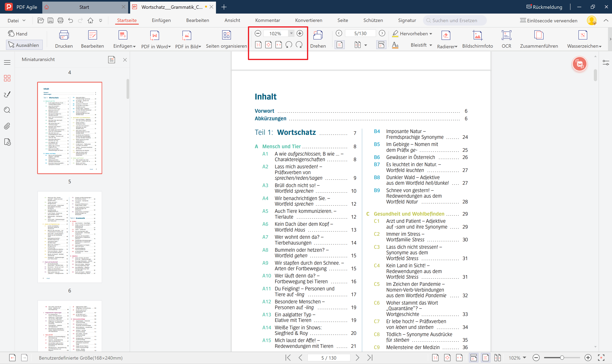
Task: Toggle the left sidebar hamburger menu
Action: point(7,62)
